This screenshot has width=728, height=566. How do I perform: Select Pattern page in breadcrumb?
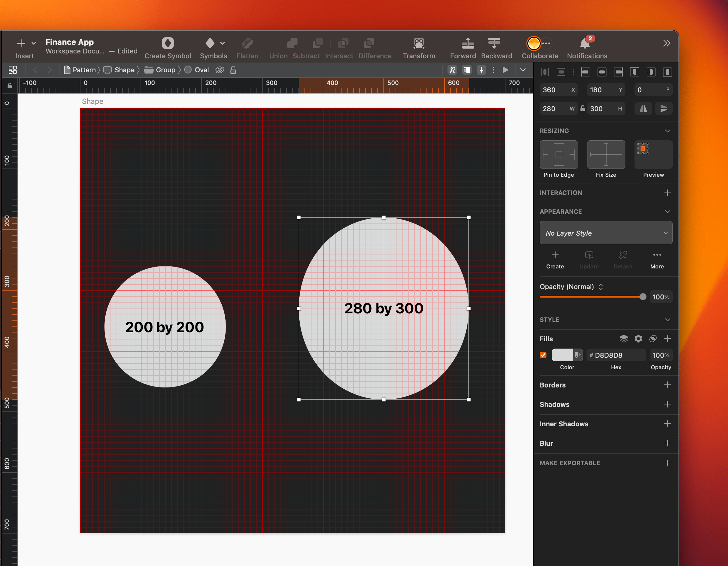84,70
